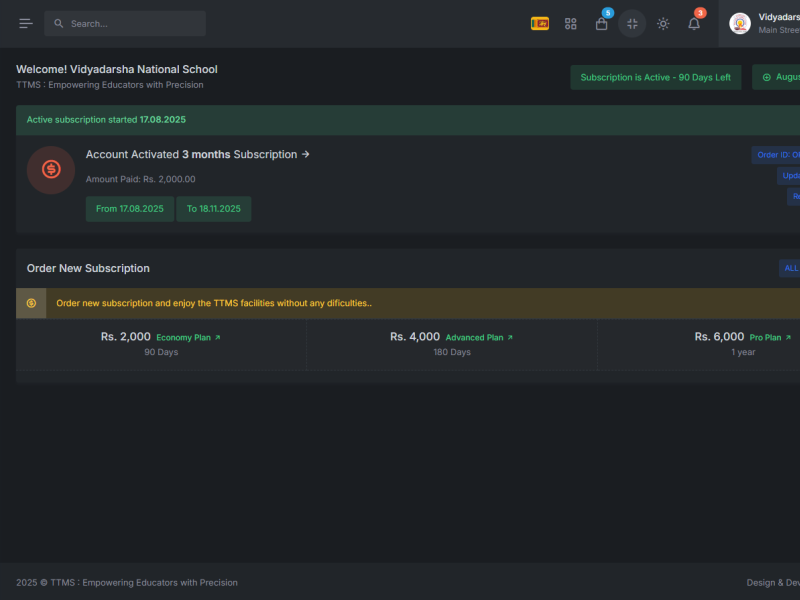Open the Sri Lanka flag language selector

540,23
